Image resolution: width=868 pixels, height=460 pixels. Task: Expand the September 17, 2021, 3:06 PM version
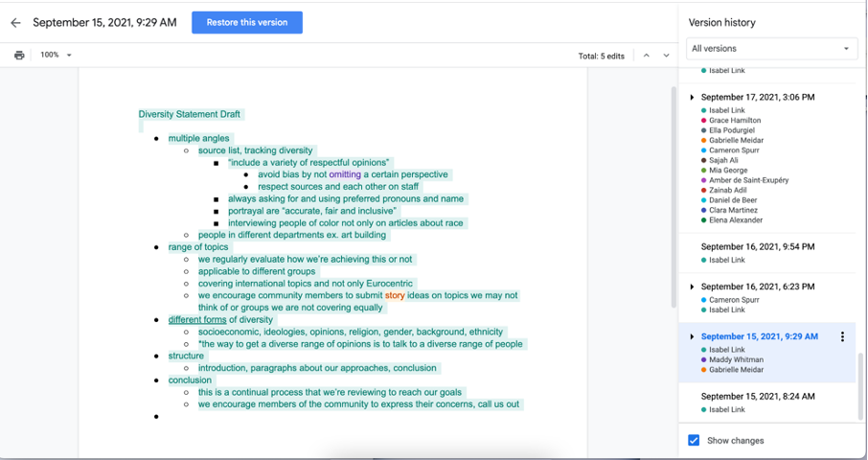[x=692, y=98]
